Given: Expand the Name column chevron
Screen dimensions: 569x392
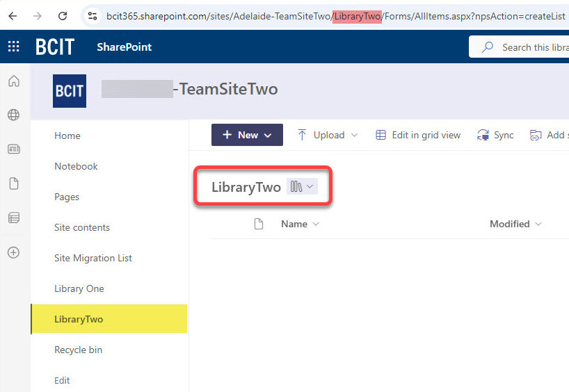Looking at the screenshot, I should click(x=316, y=224).
